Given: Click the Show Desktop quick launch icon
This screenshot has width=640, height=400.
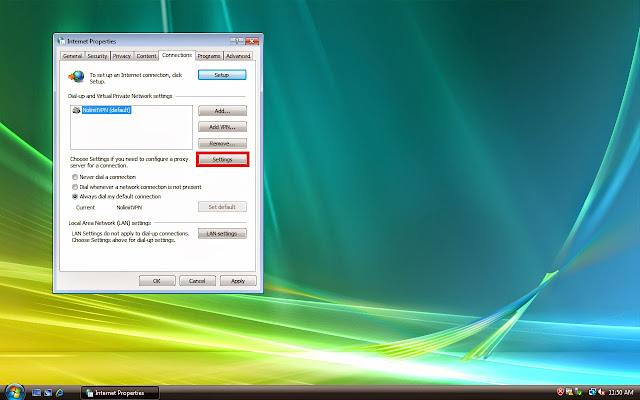Looking at the screenshot, I should point(36,393).
